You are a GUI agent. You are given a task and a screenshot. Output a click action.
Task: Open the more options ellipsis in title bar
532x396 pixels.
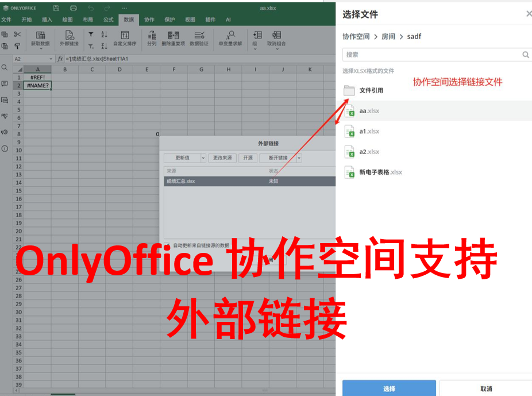click(125, 8)
